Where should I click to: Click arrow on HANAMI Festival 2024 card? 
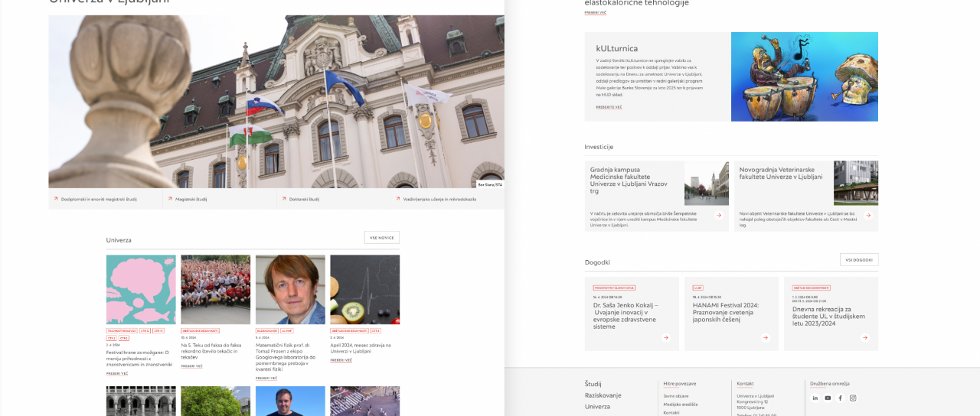click(766, 337)
